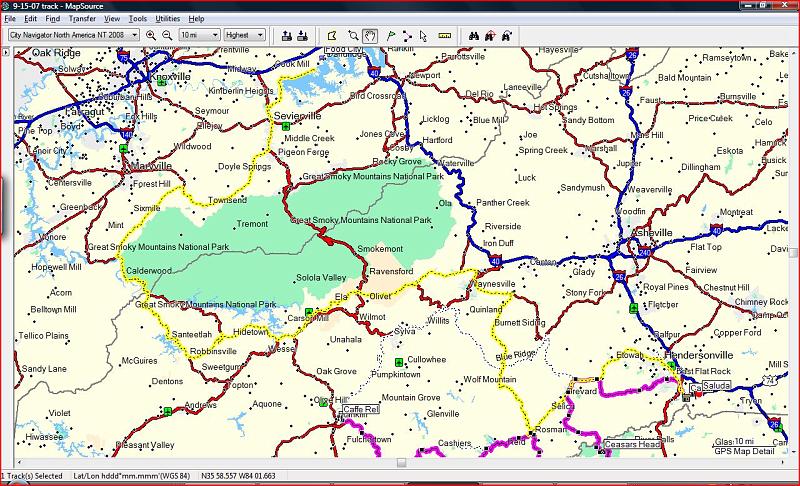
Task: Click the Knoxville city label
Action: (170, 76)
